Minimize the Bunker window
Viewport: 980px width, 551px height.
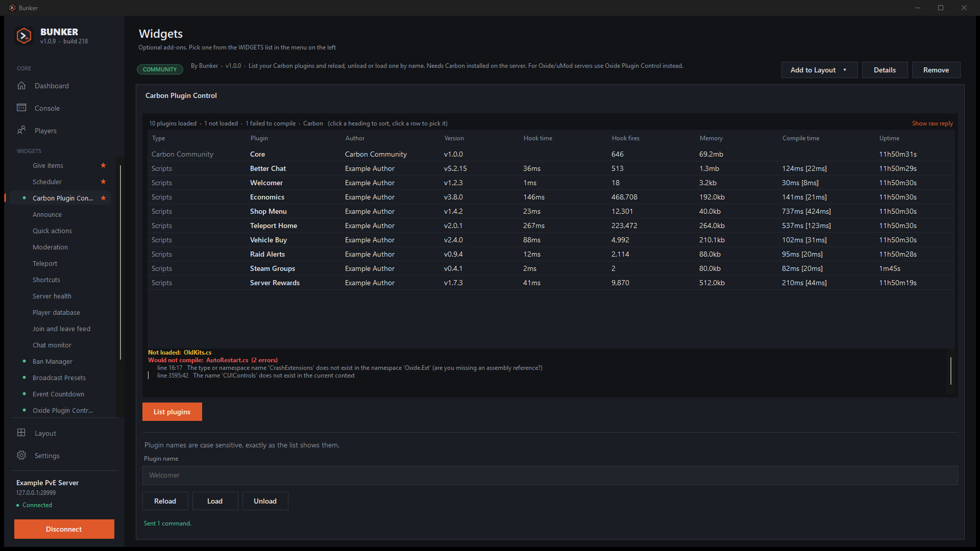(918, 8)
